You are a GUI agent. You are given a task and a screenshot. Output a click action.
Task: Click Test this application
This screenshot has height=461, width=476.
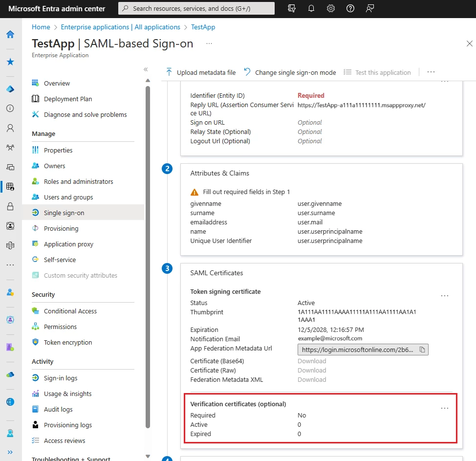coord(377,72)
